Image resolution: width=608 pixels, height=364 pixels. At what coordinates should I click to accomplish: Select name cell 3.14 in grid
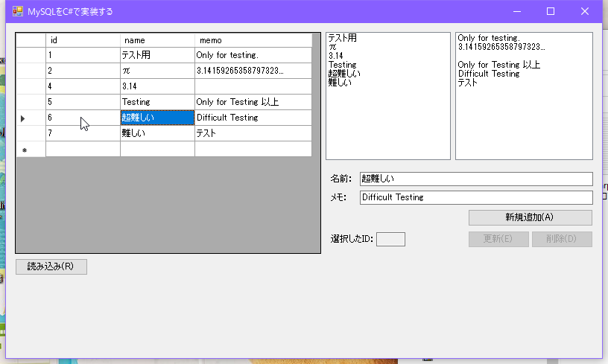tap(157, 86)
